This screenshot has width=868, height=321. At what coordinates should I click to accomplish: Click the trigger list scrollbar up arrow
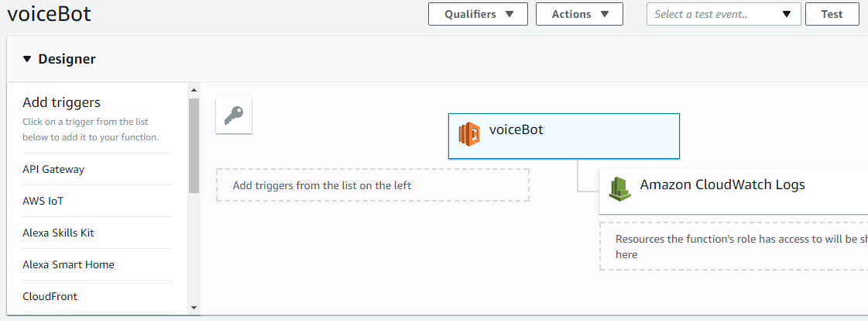pos(194,90)
